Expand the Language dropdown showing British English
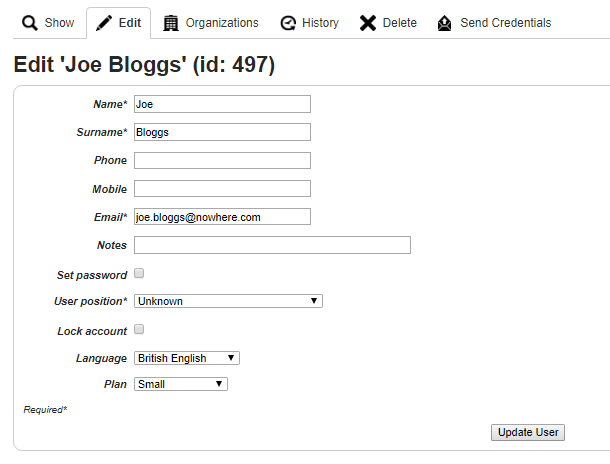 pyautogui.click(x=187, y=358)
